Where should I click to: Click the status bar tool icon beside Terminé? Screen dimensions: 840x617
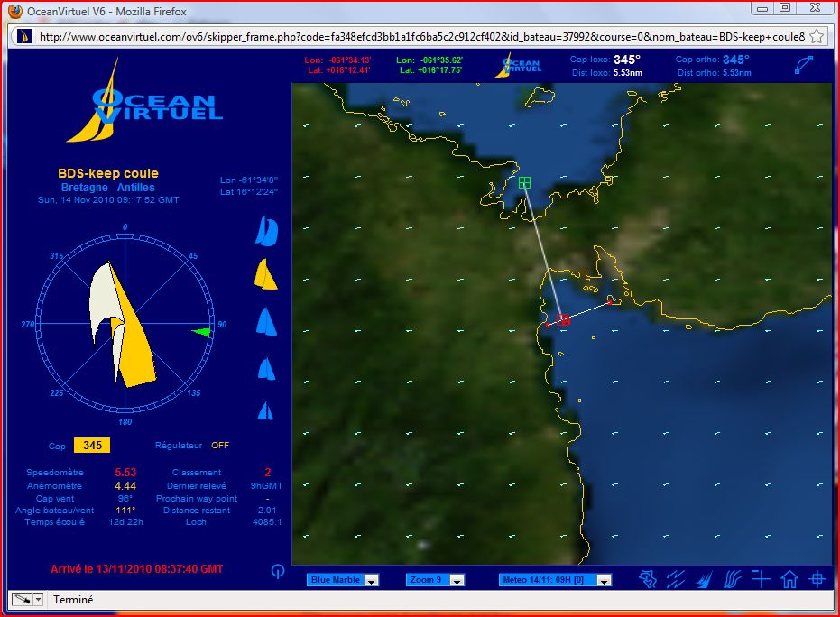(22, 599)
